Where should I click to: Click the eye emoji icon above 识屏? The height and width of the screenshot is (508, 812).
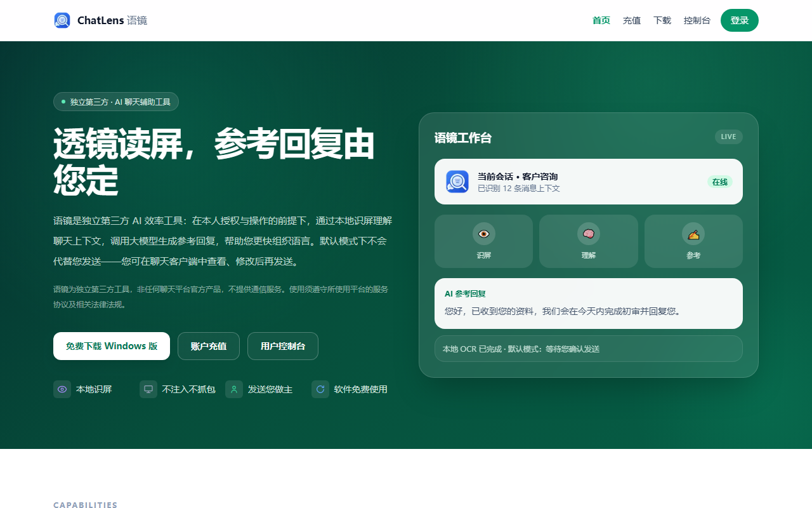(484, 234)
